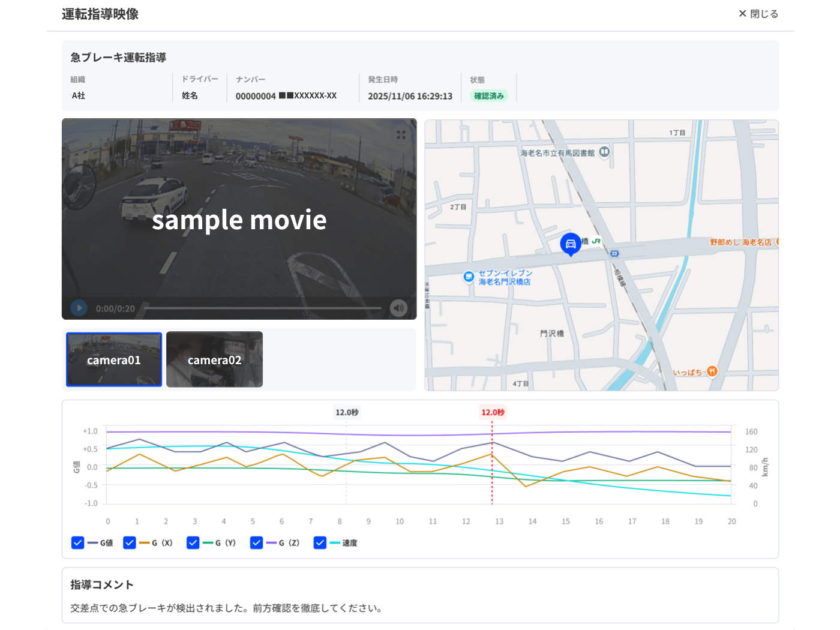Click the video progress seek bar
Screen dimensions: 840x630
click(263, 308)
